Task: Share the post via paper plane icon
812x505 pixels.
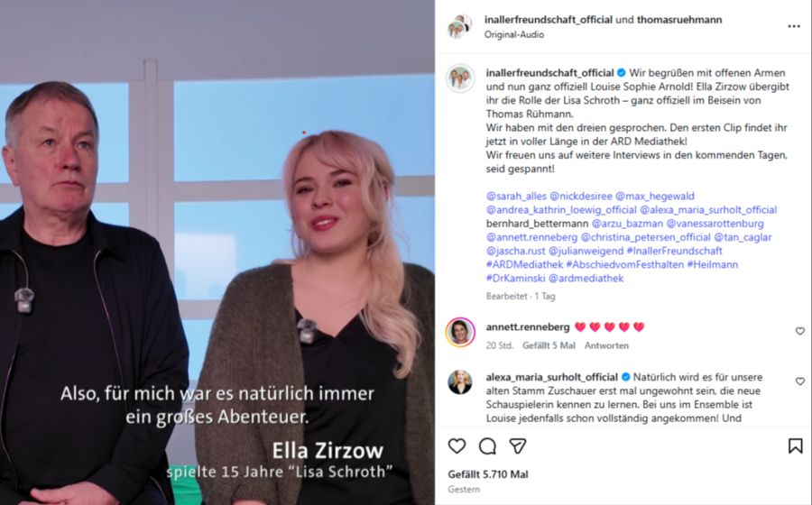Action: point(517,446)
